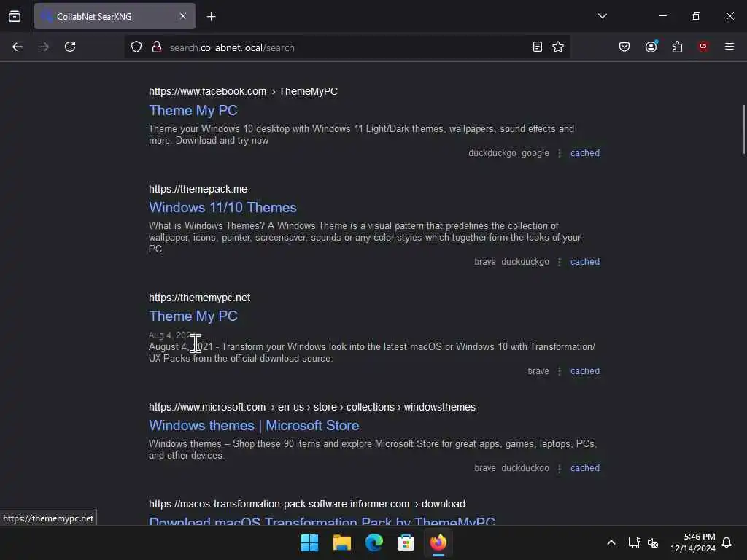This screenshot has height=560, width=747.
Task: Open Microsoft Store from taskbar
Action: (x=406, y=542)
